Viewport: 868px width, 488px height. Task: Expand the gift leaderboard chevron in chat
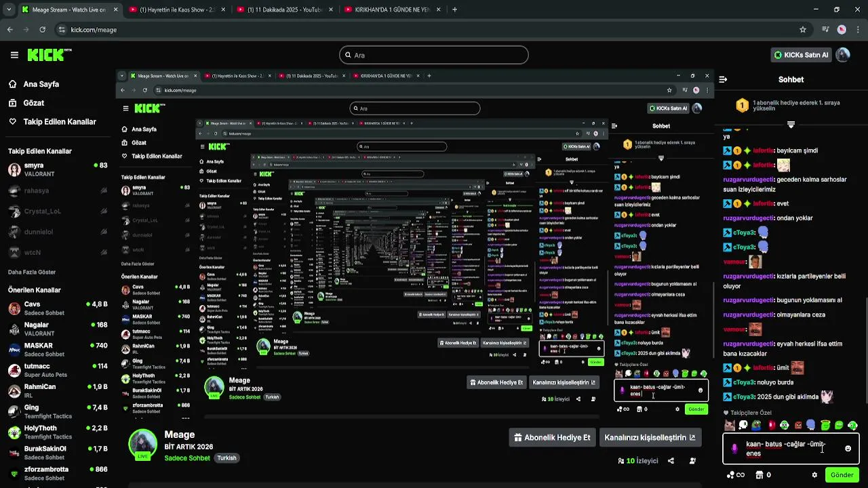[x=791, y=125]
